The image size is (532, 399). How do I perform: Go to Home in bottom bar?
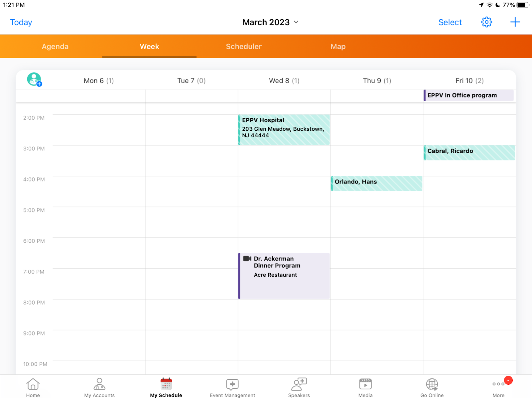(x=33, y=387)
